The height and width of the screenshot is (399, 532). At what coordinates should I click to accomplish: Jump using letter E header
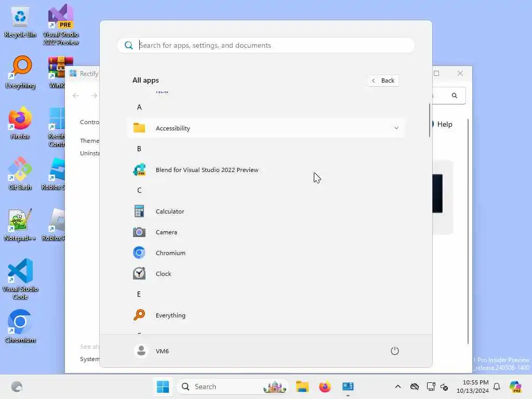tap(139, 295)
